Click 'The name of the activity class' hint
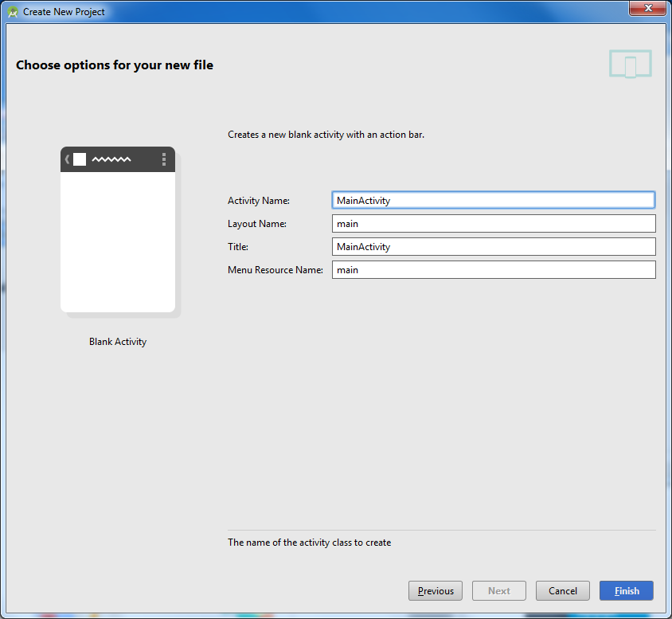This screenshot has height=619, width=672. pyautogui.click(x=309, y=543)
